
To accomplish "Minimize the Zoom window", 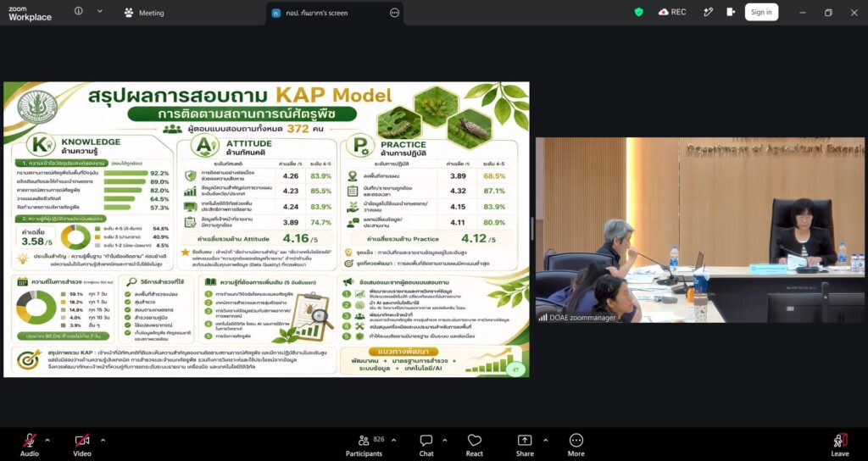I will (x=802, y=13).
